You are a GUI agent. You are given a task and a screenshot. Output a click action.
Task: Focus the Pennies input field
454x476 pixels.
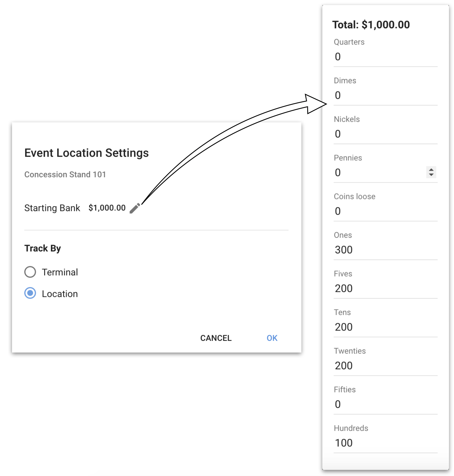click(x=380, y=172)
